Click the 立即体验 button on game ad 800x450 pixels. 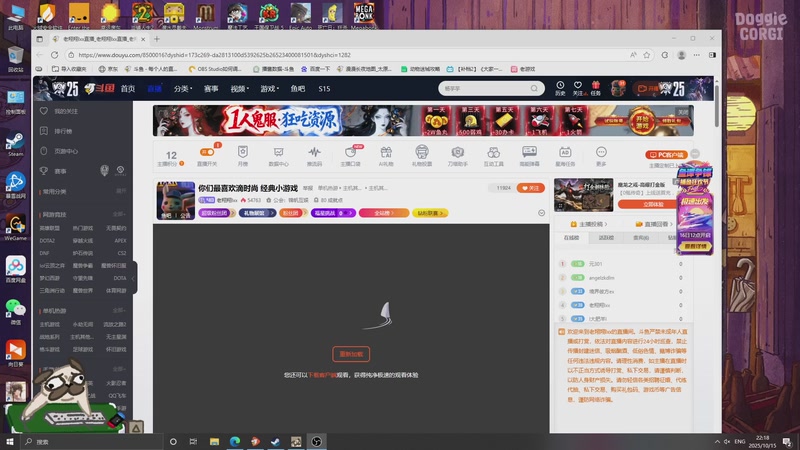point(653,204)
